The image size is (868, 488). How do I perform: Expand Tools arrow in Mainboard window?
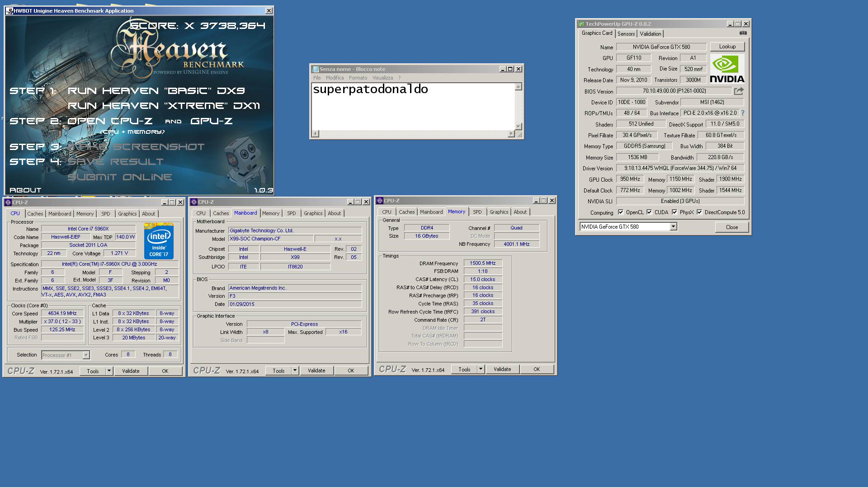pyautogui.click(x=295, y=371)
